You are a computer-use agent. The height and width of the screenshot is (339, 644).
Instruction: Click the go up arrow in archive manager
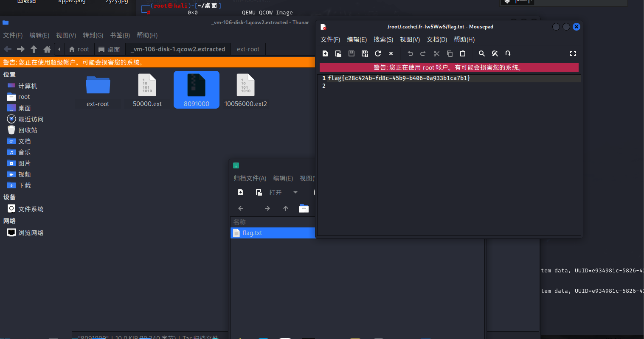point(285,208)
